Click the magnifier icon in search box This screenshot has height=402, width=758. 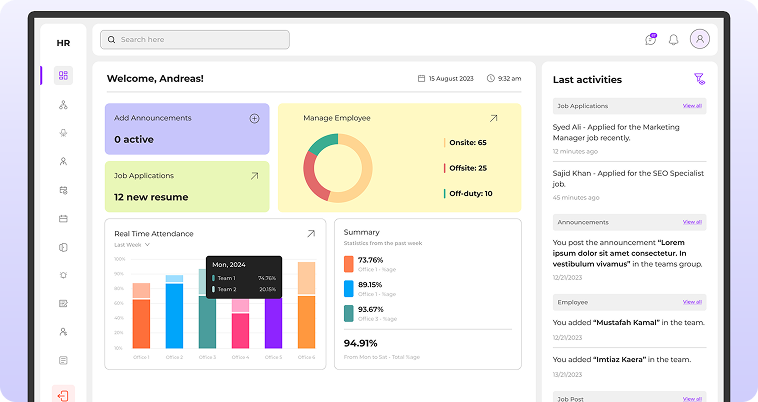[112, 40]
